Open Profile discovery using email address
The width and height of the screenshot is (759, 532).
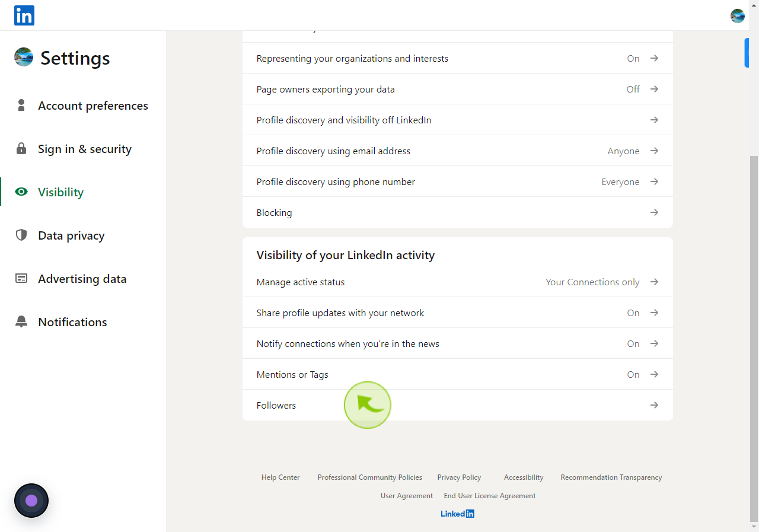click(458, 151)
